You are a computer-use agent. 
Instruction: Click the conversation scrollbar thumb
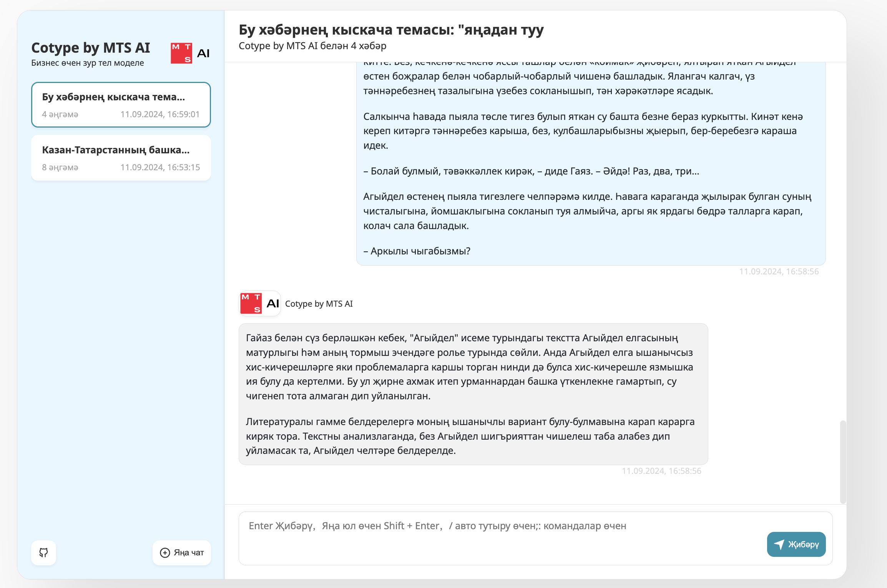pyautogui.click(x=843, y=462)
